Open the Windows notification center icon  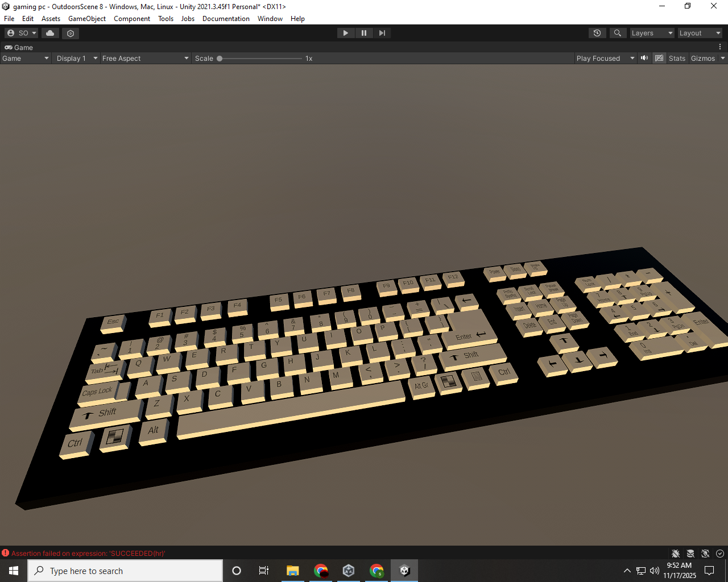click(709, 571)
